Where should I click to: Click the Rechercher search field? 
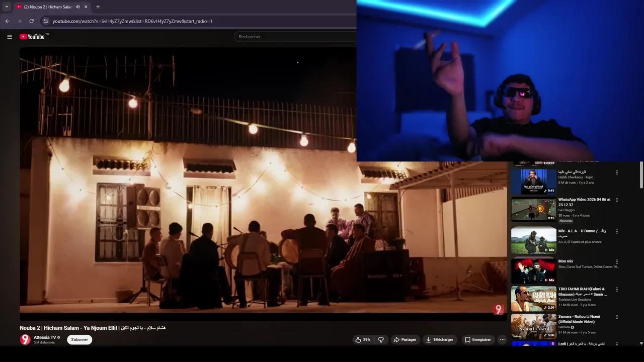(x=295, y=37)
